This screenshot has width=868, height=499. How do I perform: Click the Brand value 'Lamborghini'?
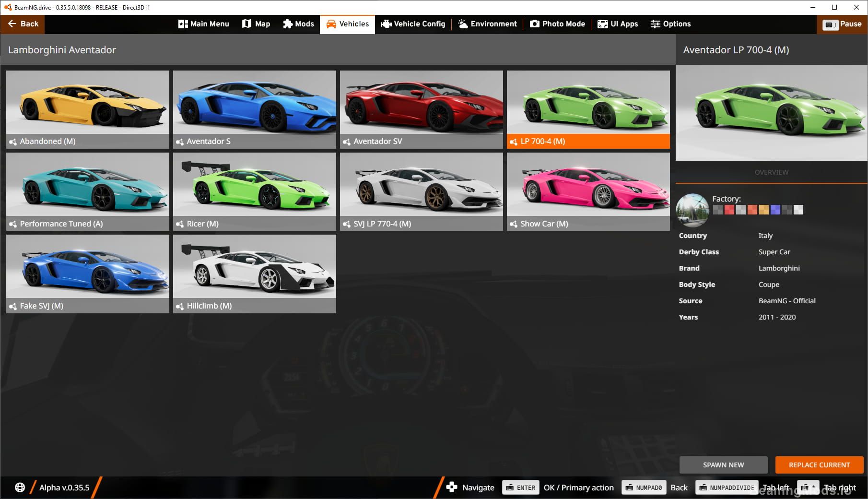779,268
